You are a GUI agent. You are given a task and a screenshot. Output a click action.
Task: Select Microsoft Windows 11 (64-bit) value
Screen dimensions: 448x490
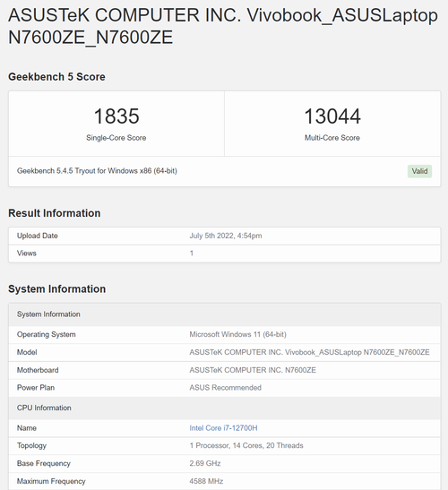237,334
